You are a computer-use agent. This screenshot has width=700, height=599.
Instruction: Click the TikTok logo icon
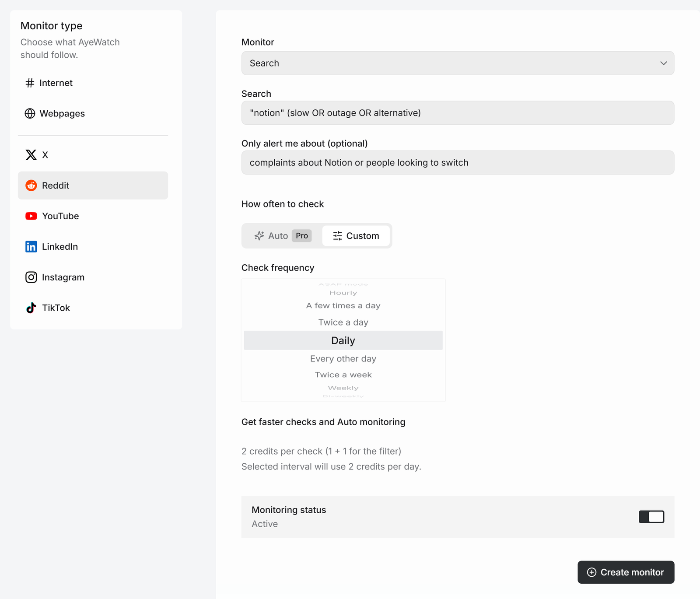click(31, 308)
